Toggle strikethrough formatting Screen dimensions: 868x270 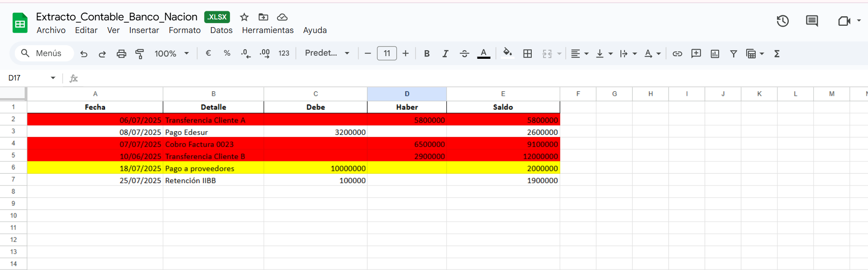[464, 53]
